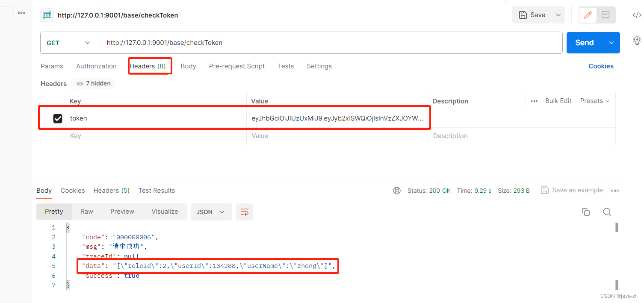The width and height of the screenshot is (644, 303).
Task: Open the Raw response view
Action: (86, 212)
